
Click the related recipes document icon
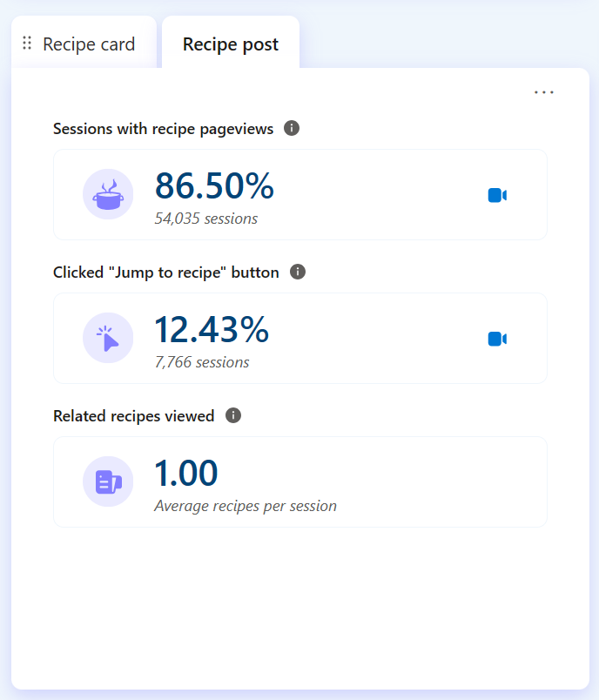click(108, 481)
